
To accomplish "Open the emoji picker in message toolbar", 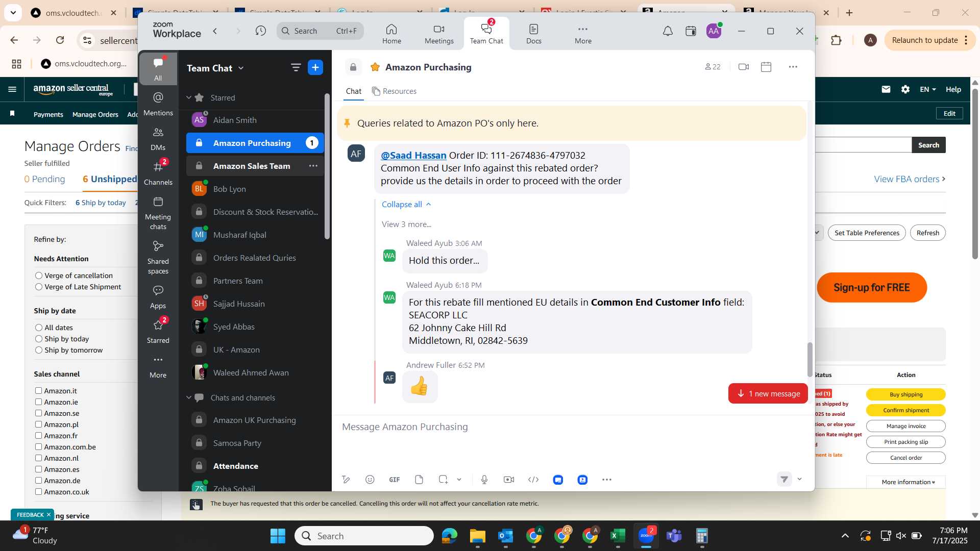I will [x=370, y=480].
